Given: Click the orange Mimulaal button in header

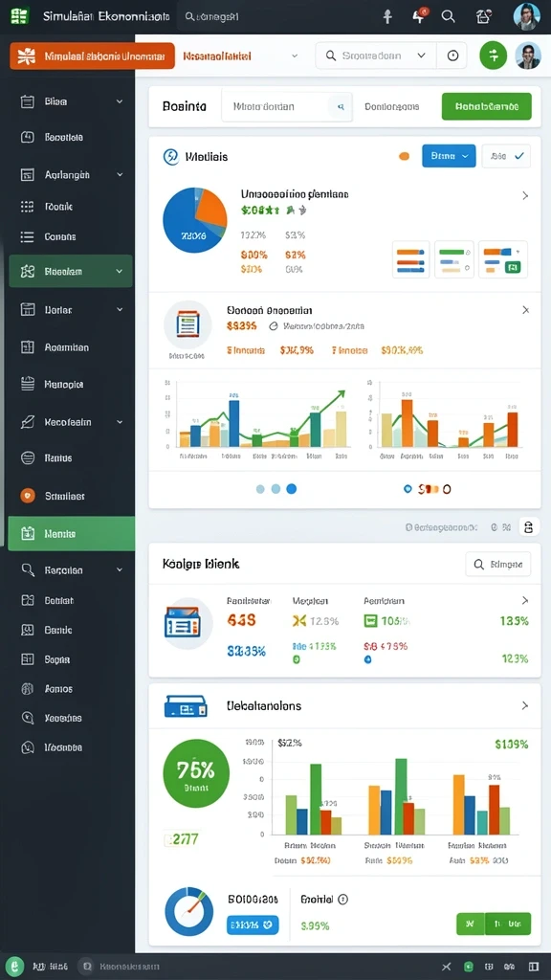Looking at the screenshot, I should click(92, 56).
